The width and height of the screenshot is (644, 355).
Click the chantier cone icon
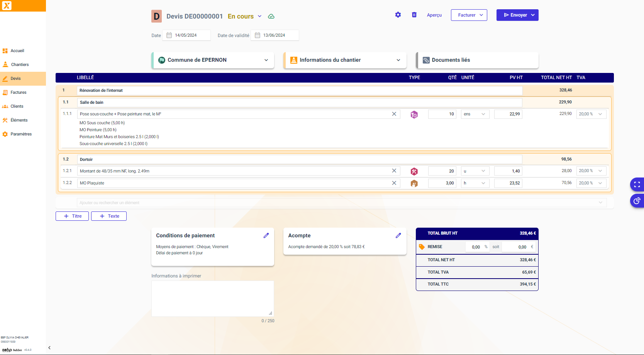(x=294, y=60)
